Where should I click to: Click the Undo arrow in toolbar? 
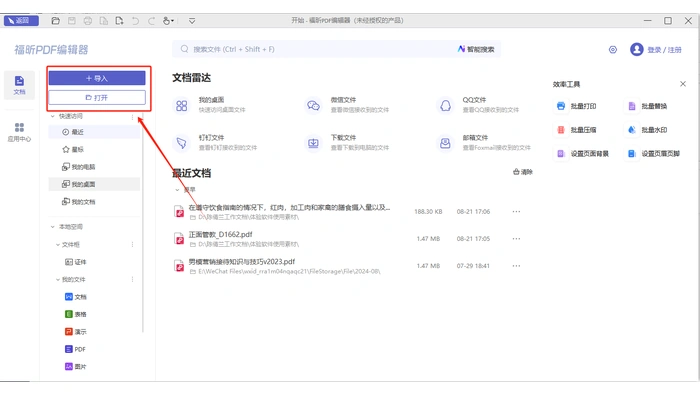click(x=135, y=21)
